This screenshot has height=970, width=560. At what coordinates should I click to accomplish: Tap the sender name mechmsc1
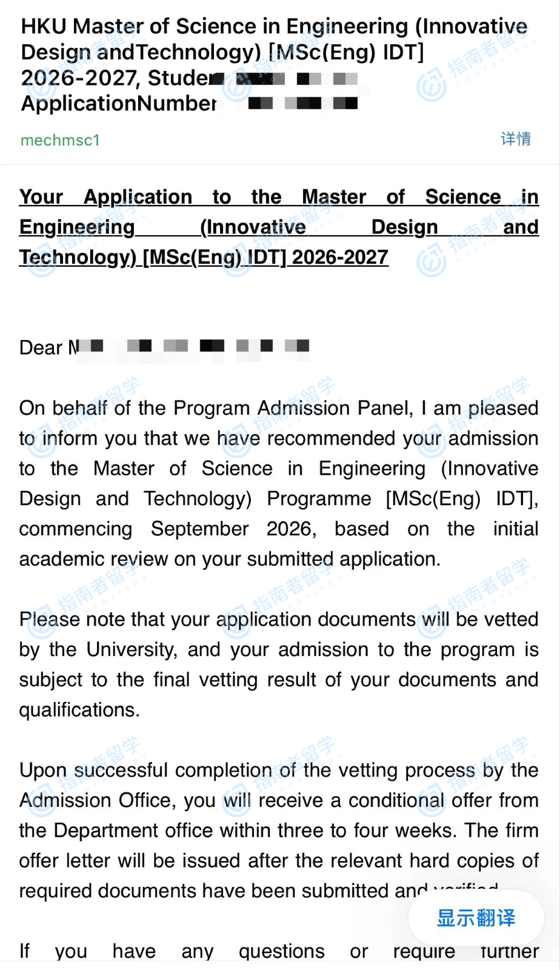(60, 141)
